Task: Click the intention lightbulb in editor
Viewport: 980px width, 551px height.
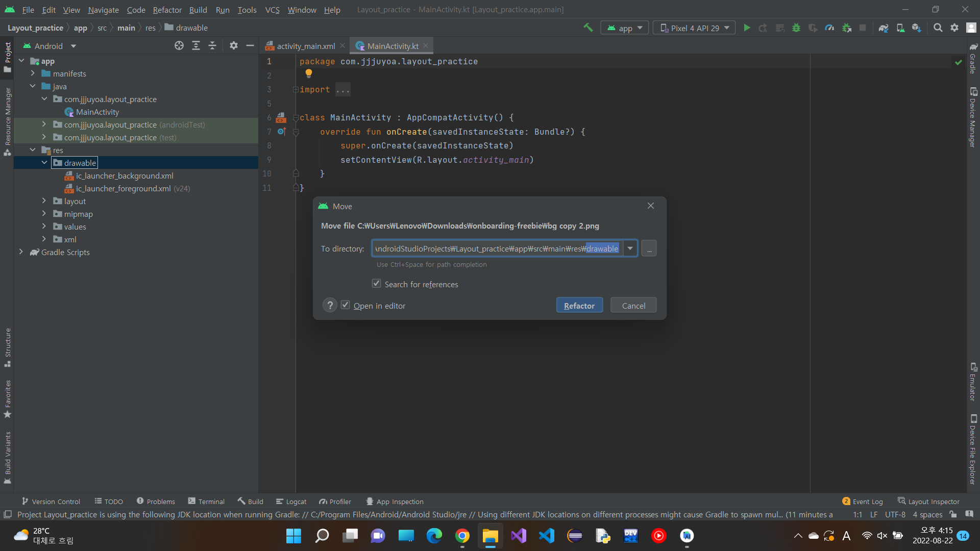Action: pyautogui.click(x=308, y=73)
